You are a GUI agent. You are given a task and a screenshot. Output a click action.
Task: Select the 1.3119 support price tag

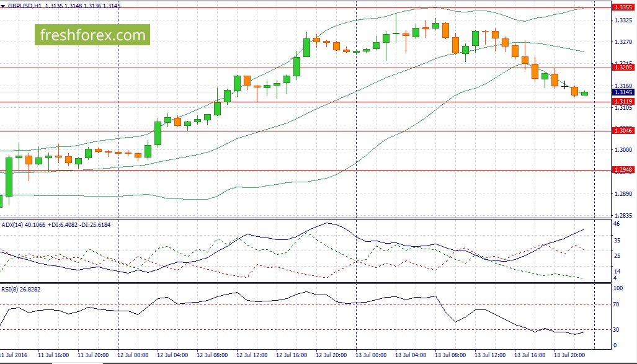click(622, 102)
